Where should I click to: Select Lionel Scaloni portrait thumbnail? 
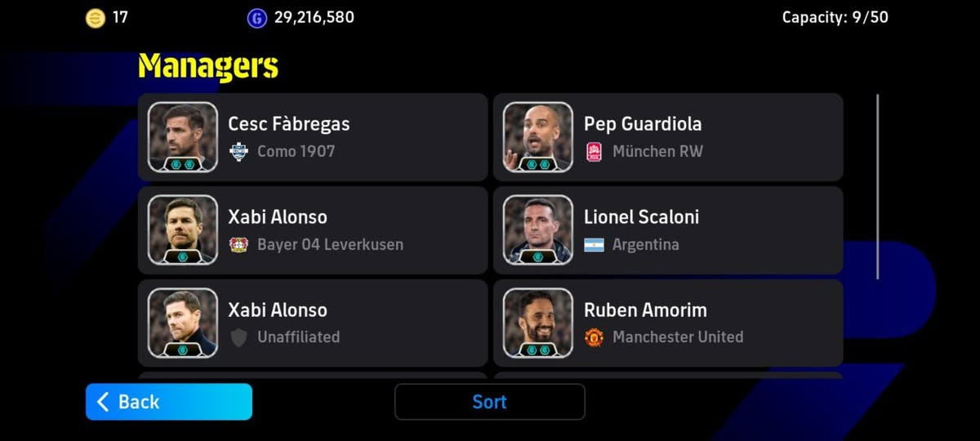pyautogui.click(x=538, y=229)
